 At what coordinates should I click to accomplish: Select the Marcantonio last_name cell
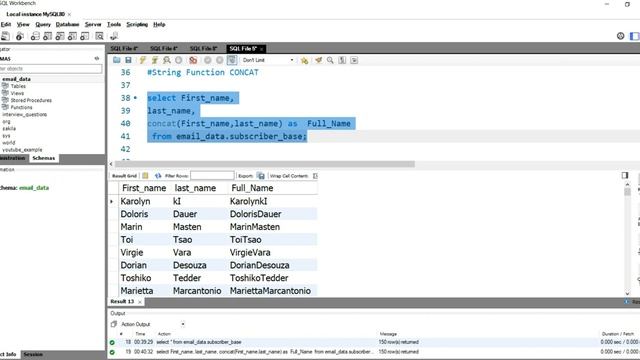point(197,291)
